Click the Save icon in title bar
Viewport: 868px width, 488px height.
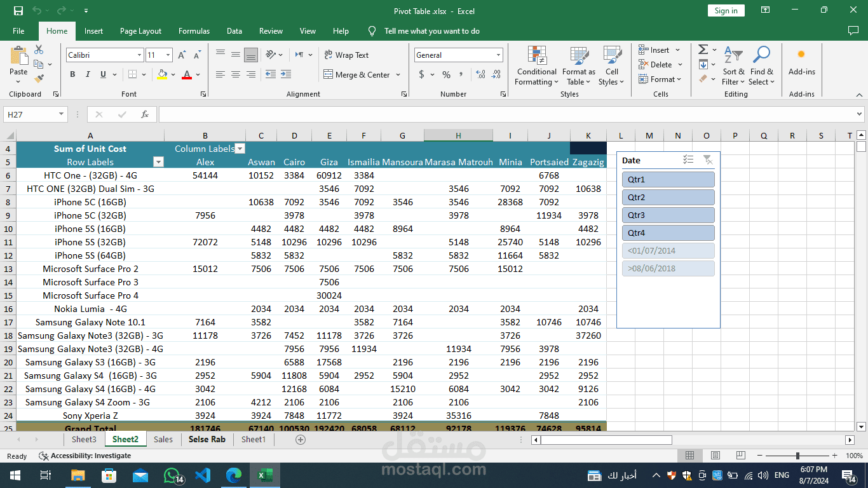(18, 11)
